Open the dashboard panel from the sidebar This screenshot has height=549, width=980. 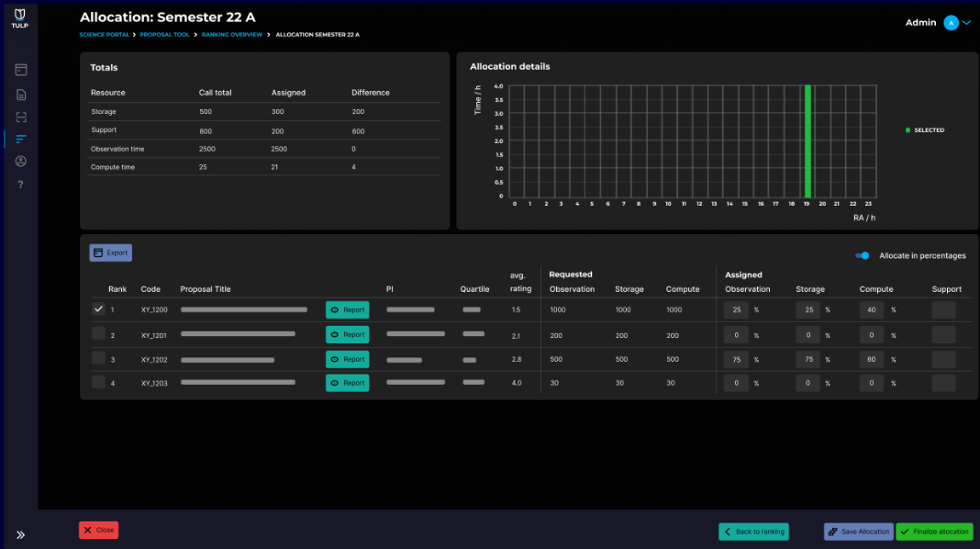20,69
